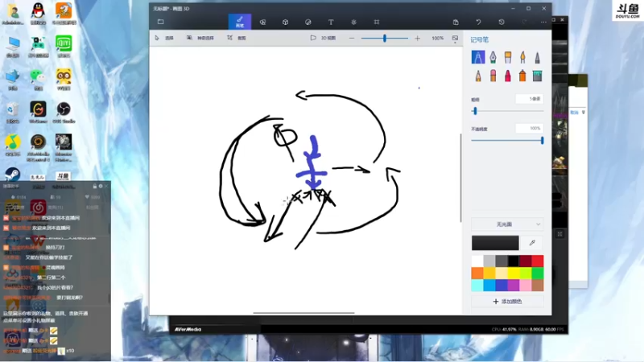Screen dimensions: 644x362
Task: Open the Canvas crop tab
Action: [377, 23]
